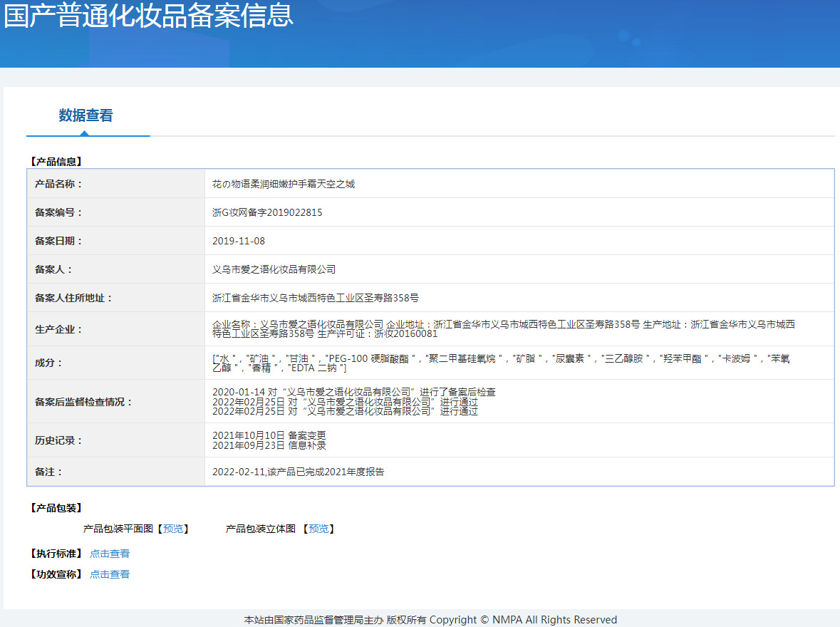Select history entry 2021年10月10日 备案变更
This screenshot has width=840, height=627.
point(269,435)
